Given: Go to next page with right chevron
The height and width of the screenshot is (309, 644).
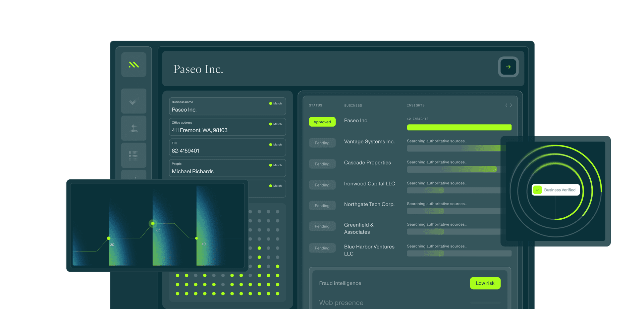Looking at the screenshot, I should coord(511,105).
